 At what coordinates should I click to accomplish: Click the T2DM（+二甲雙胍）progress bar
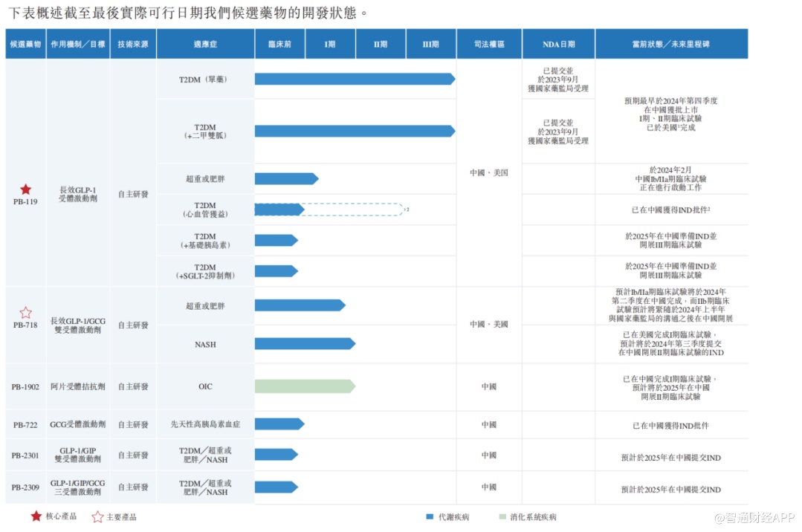pyautogui.click(x=355, y=132)
